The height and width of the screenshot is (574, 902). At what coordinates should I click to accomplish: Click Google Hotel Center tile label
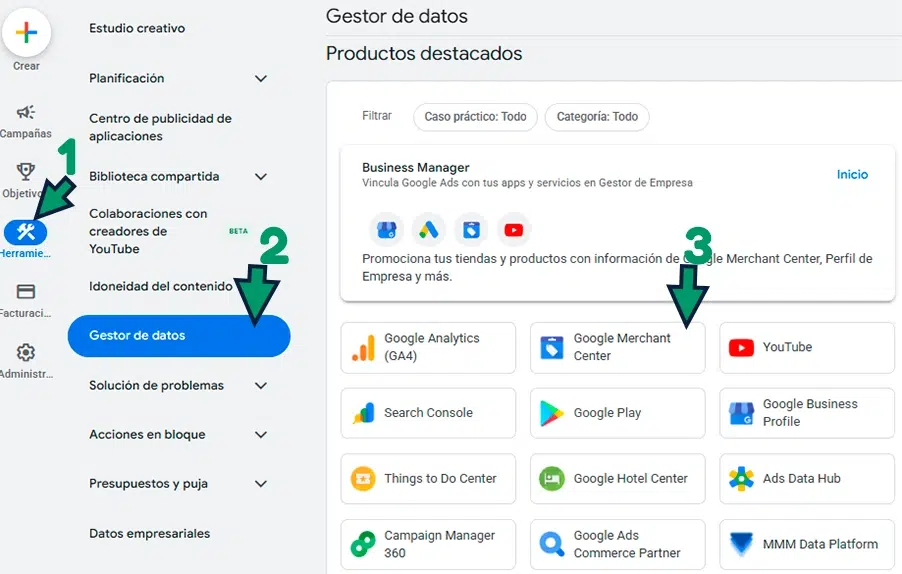point(630,479)
